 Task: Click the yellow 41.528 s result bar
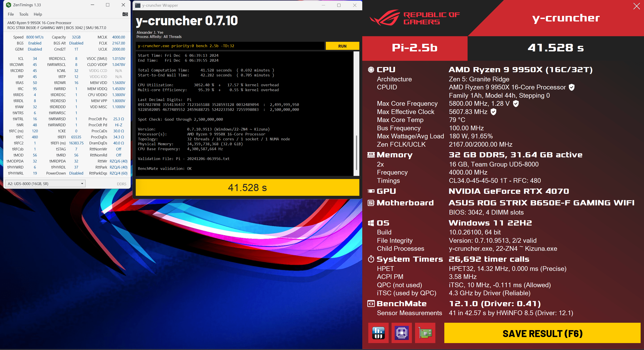click(247, 188)
